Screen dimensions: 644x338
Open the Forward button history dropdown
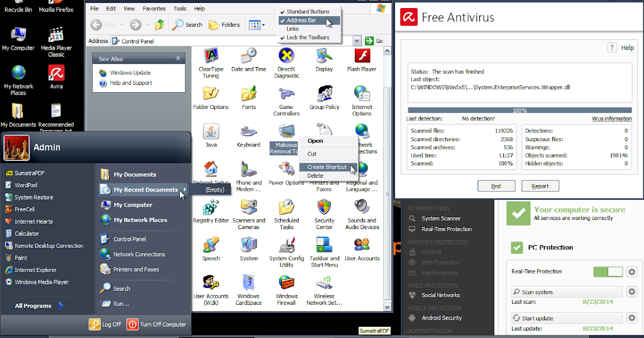tap(147, 25)
